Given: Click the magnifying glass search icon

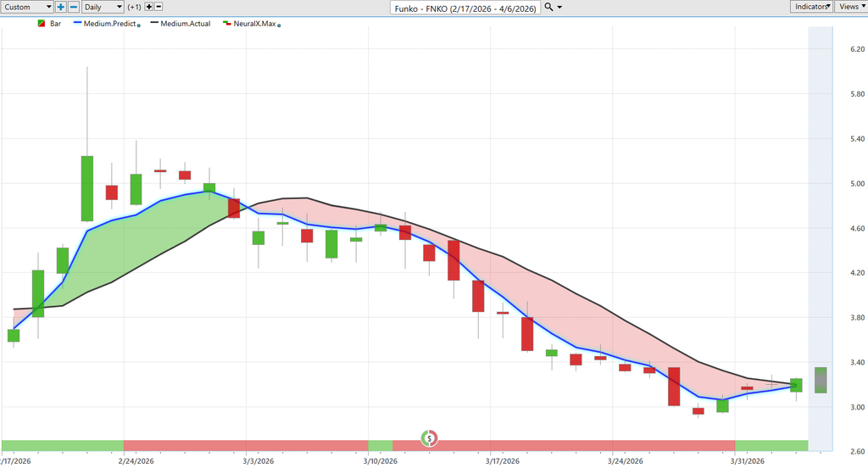Looking at the screenshot, I should click(x=548, y=7).
